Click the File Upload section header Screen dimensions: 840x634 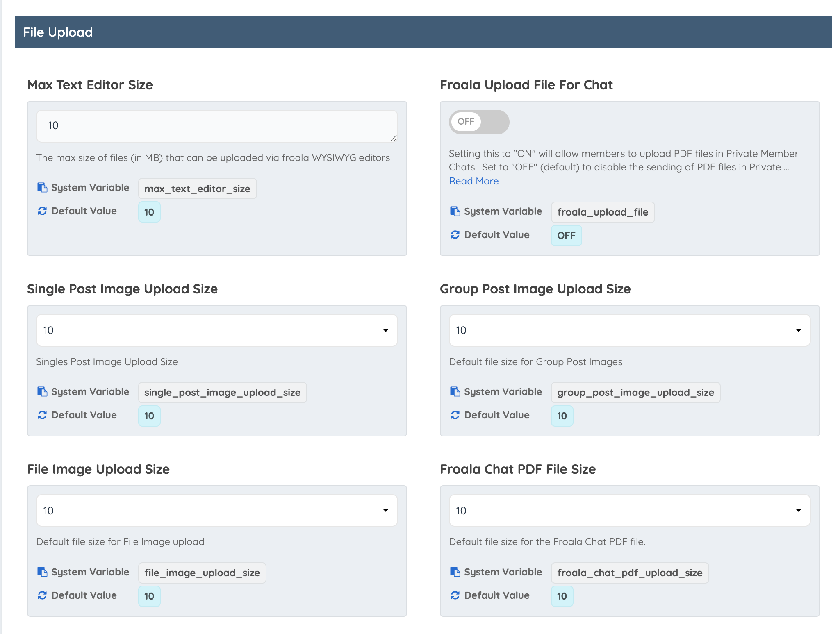tap(423, 32)
